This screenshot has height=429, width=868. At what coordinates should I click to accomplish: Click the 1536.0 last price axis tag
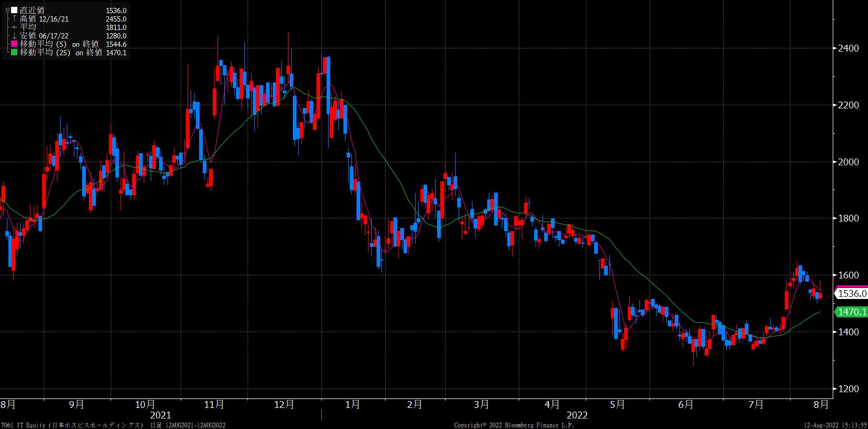pyautogui.click(x=852, y=293)
